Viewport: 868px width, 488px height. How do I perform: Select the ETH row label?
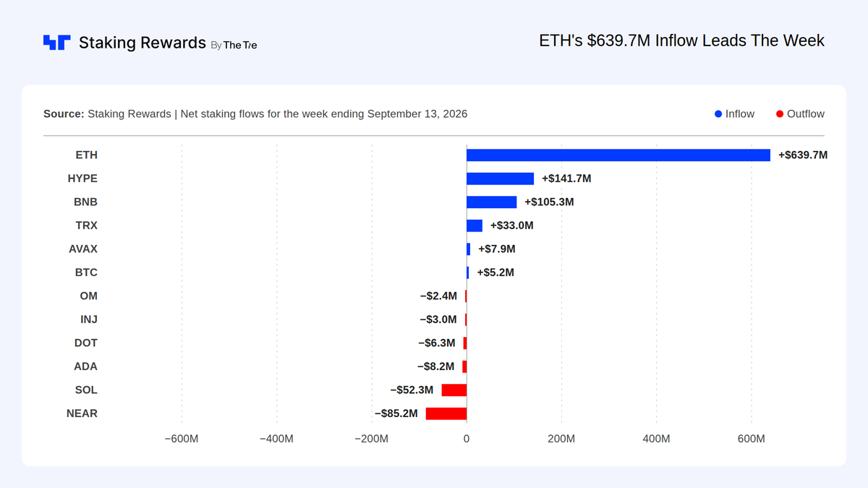86,155
